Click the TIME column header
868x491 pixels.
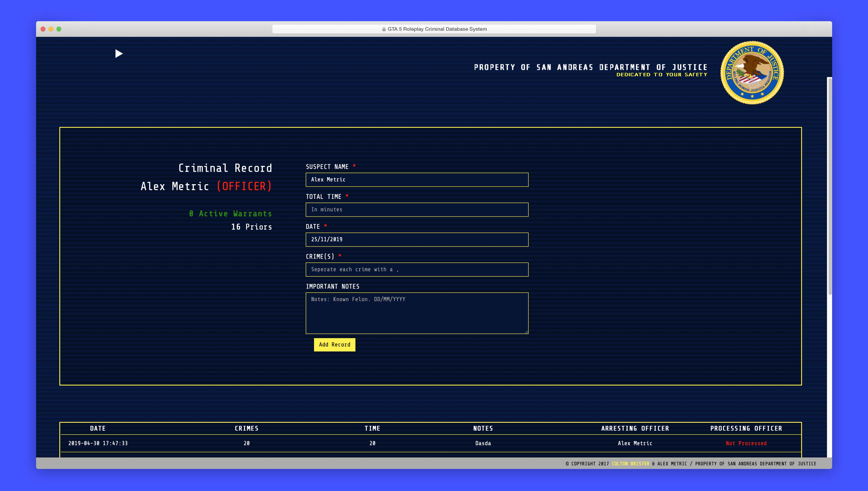tap(372, 428)
